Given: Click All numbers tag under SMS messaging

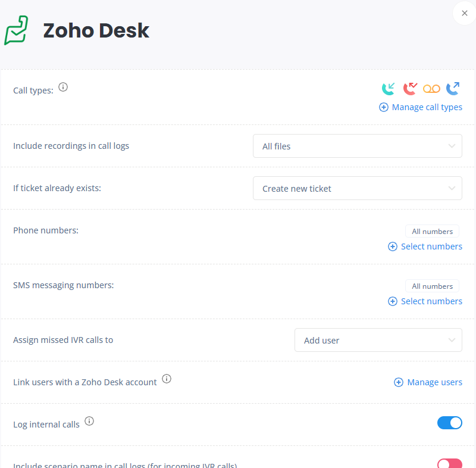Looking at the screenshot, I should [x=432, y=286].
